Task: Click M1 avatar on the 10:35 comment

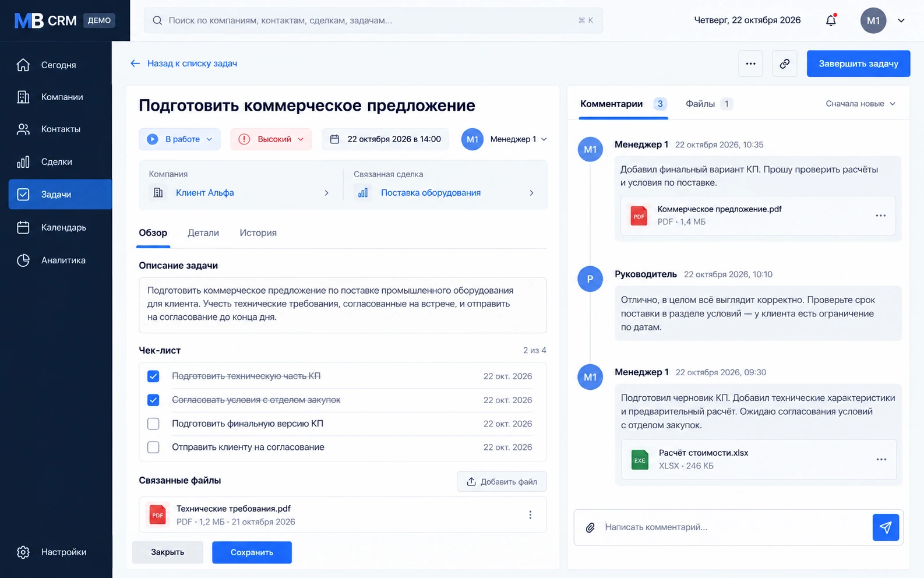Action: [x=590, y=149]
